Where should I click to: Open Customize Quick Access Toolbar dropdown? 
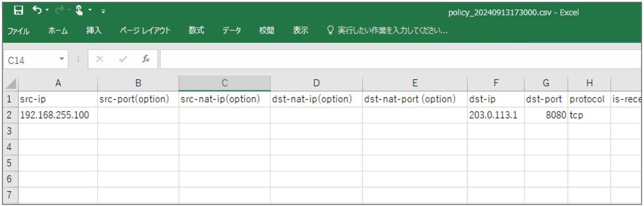[x=104, y=10]
